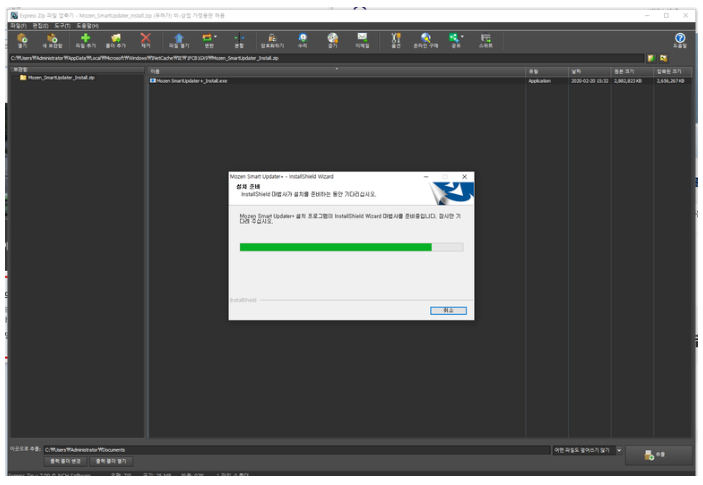The height and width of the screenshot is (485, 703).
Task: Click the 2,656,267 KB compressed size cell
Action: click(671, 81)
